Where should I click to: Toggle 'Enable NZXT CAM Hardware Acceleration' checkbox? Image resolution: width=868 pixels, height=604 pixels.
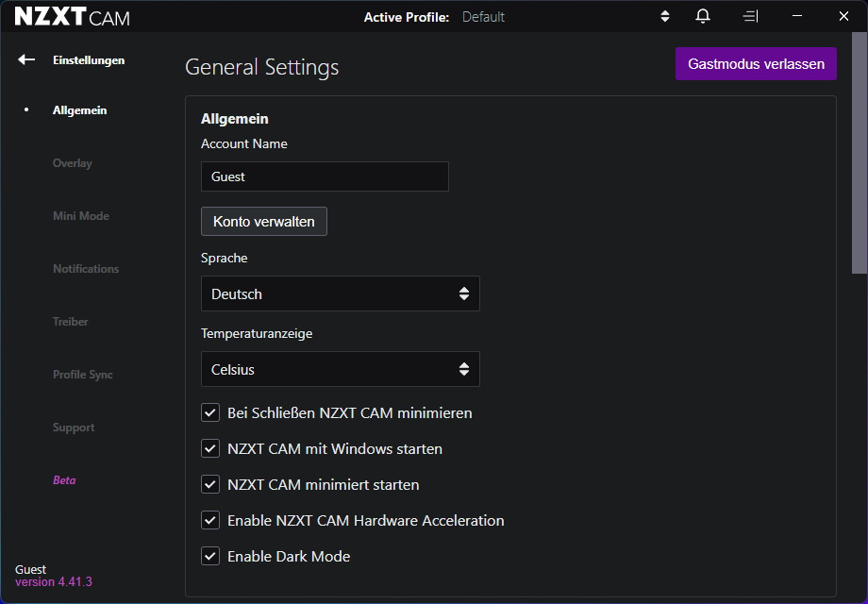pyautogui.click(x=210, y=520)
